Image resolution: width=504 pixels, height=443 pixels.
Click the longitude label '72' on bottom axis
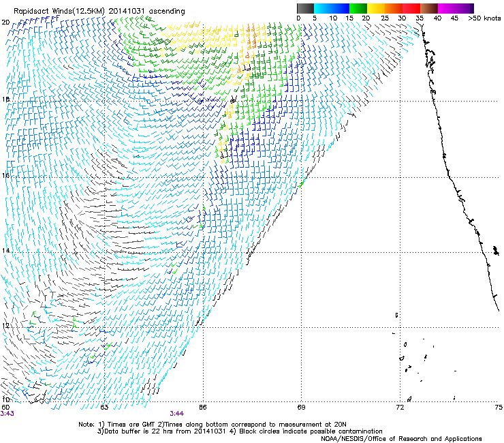(x=400, y=408)
